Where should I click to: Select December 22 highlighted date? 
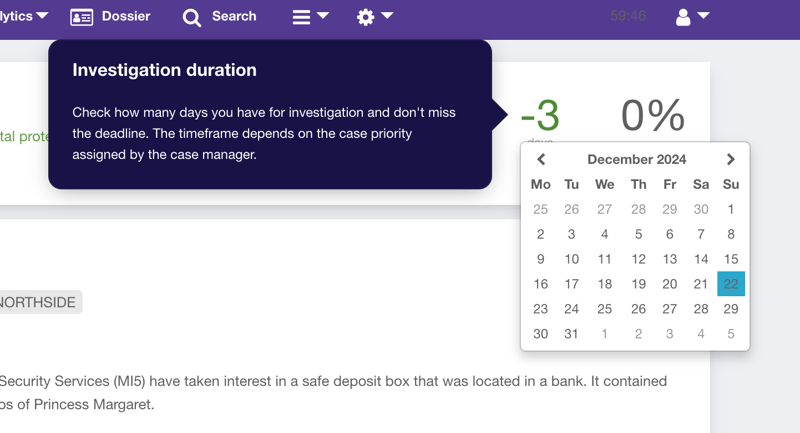pyautogui.click(x=731, y=284)
